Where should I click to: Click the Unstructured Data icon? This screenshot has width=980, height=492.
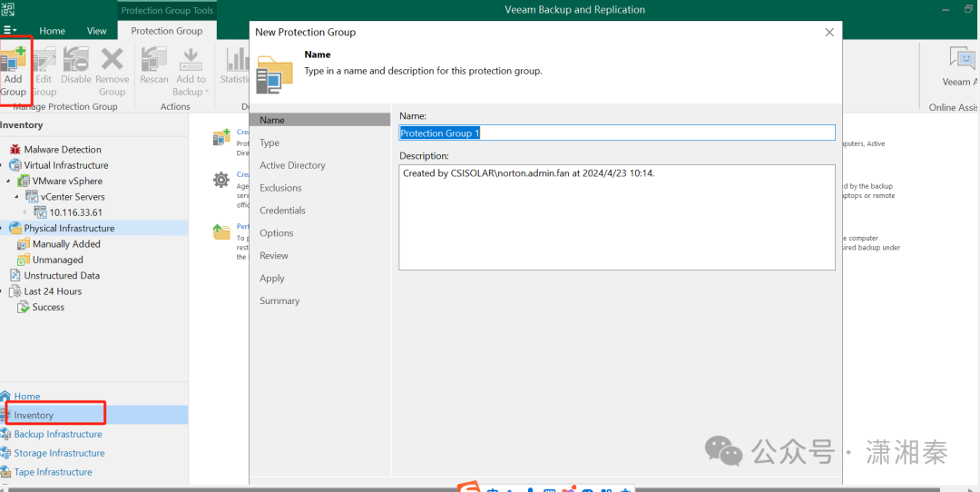click(15, 275)
